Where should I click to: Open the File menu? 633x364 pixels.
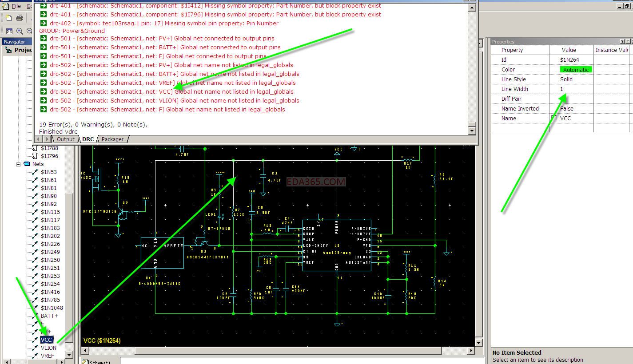click(x=16, y=6)
